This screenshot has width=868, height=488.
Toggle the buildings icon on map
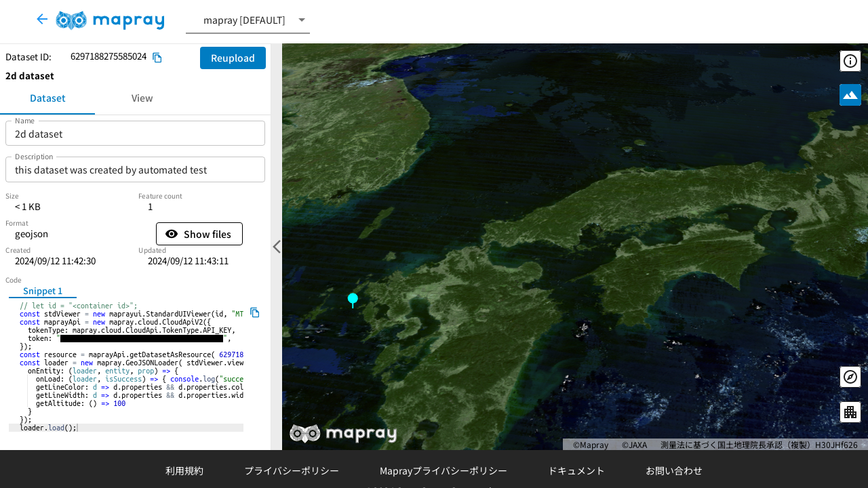[850, 412]
